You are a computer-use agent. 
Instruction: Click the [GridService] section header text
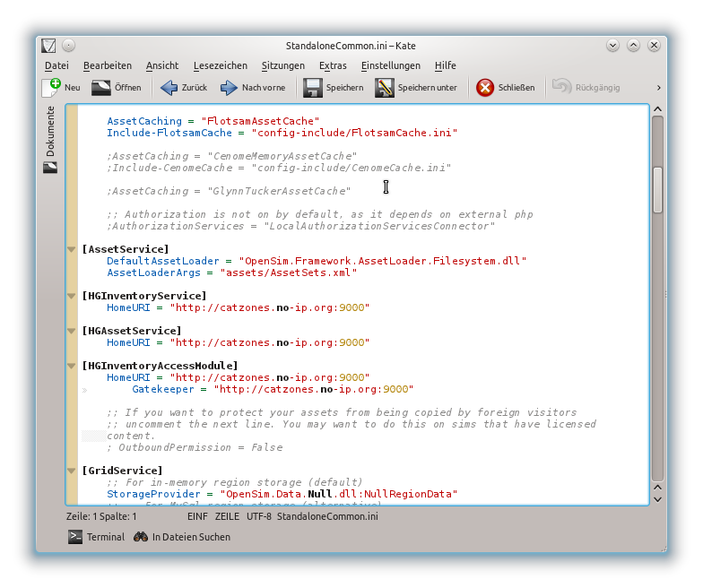[122, 471]
